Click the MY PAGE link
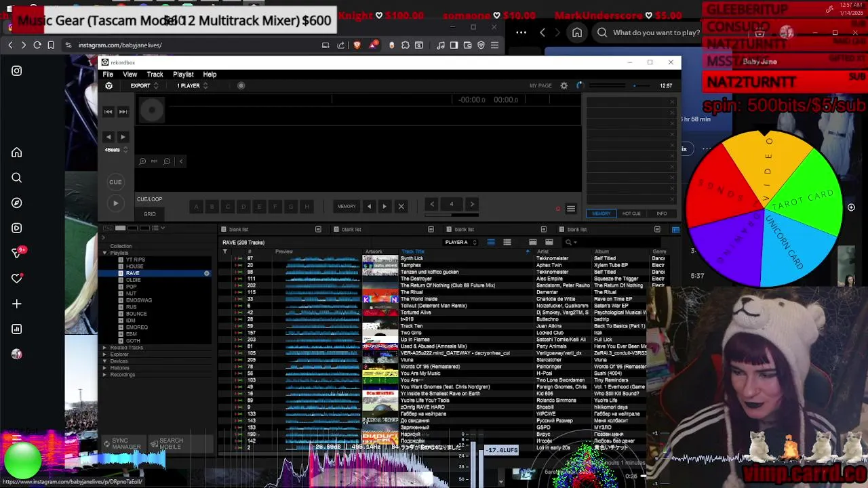The width and height of the screenshot is (868, 488). 540,86
